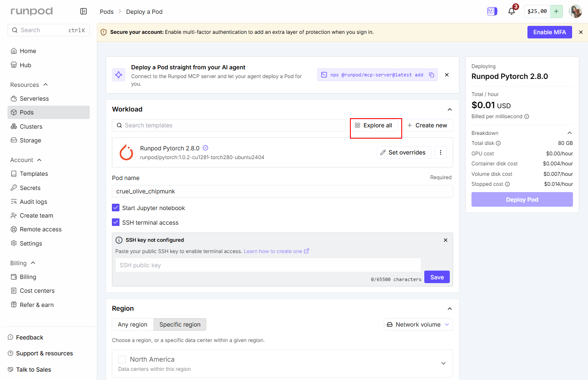Show info for Total disk
The image size is (588, 380).
[x=498, y=143]
